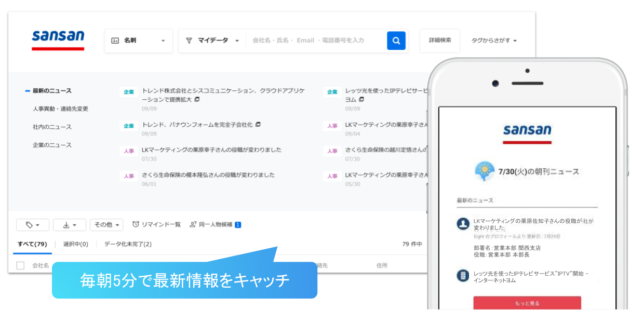The width and height of the screenshot is (644, 310).
Task: Click the 企業 tag beside トレンド株式会社とシスコミュニケーション
Action: point(128,92)
